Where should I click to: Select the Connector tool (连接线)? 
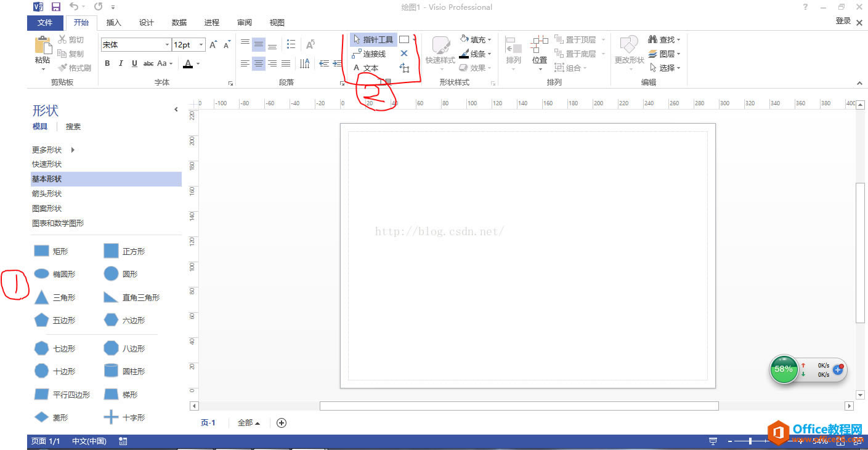(369, 54)
